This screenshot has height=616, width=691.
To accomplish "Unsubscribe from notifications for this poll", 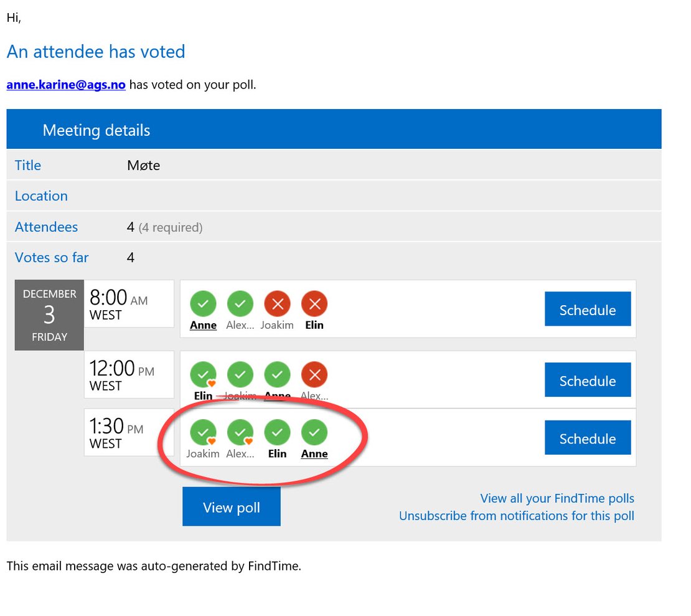I will [517, 516].
